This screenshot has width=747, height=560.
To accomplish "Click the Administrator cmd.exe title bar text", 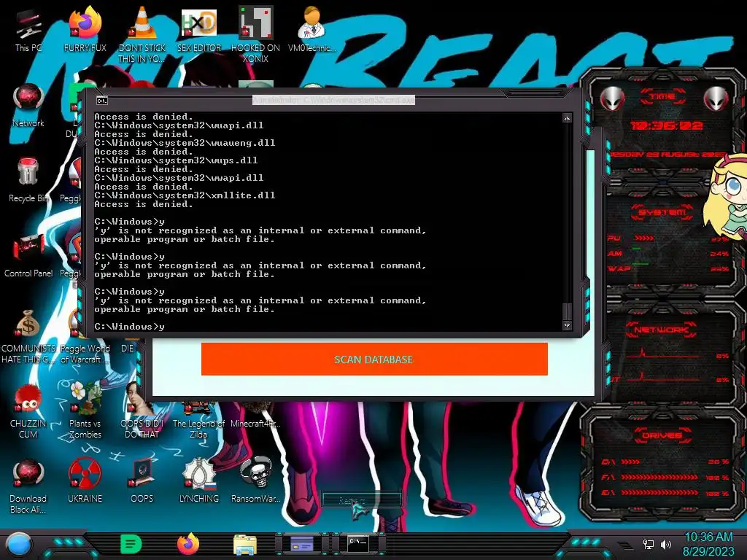I will (333, 100).
